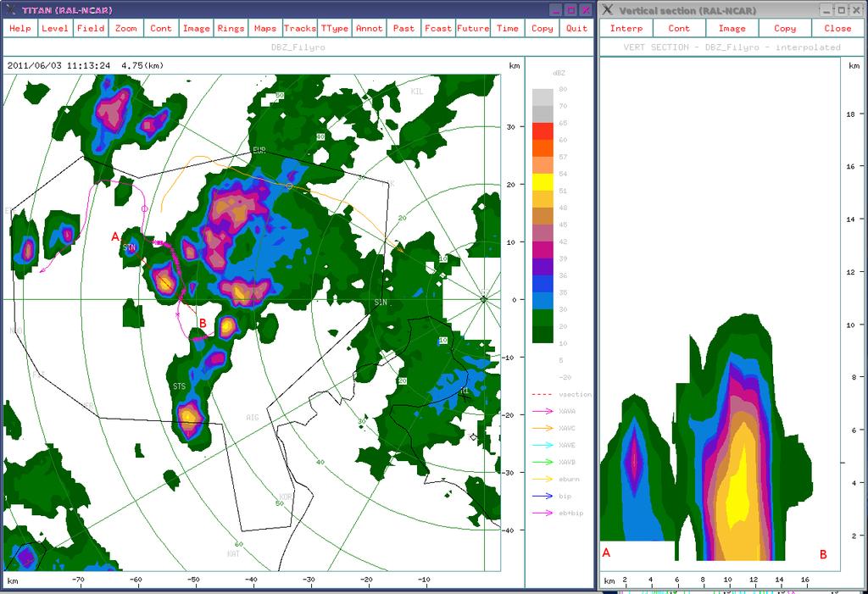Click the Time button in TITAN

[x=508, y=28]
